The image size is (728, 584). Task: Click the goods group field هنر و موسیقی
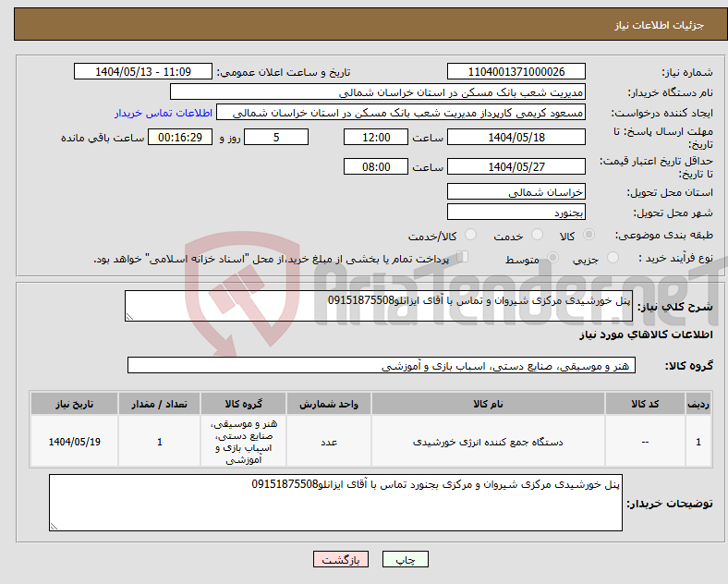click(382, 365)
